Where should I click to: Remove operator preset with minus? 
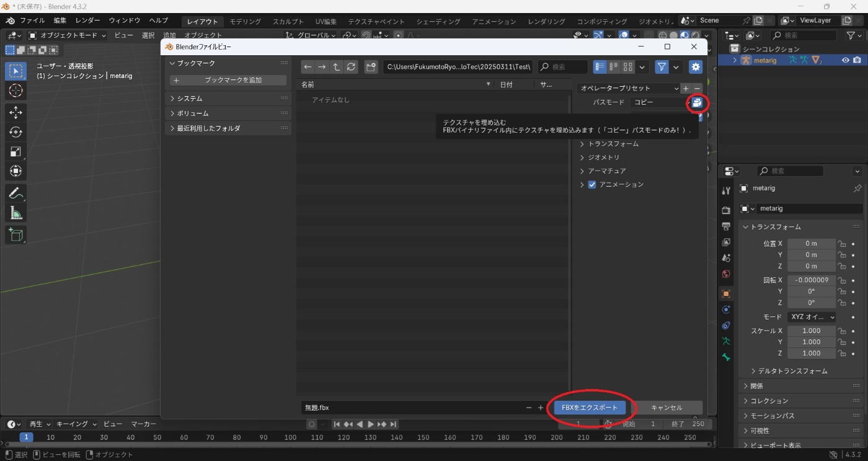pyautogui.click(x=697, y=89)
